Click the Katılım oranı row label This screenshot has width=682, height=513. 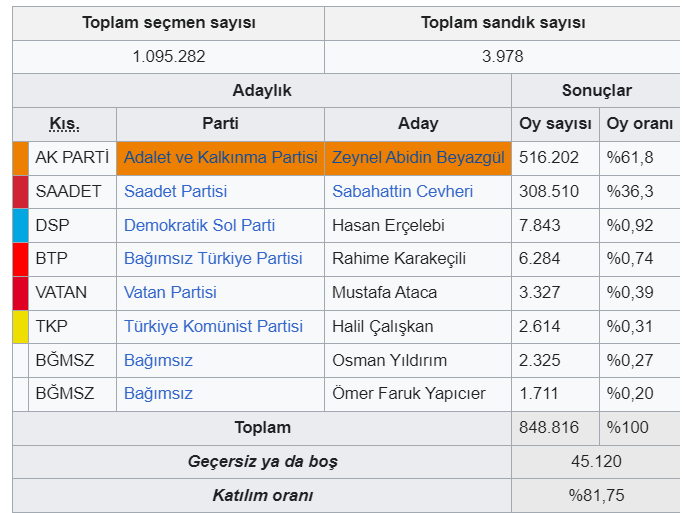(x=262, y=496)
